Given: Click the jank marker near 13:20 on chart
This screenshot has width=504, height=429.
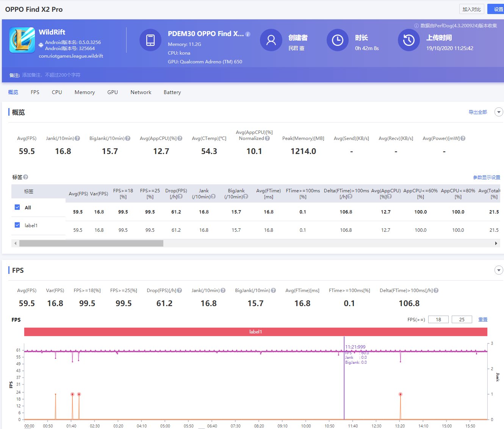Looking at the screenshot, I should coord(400,394).
